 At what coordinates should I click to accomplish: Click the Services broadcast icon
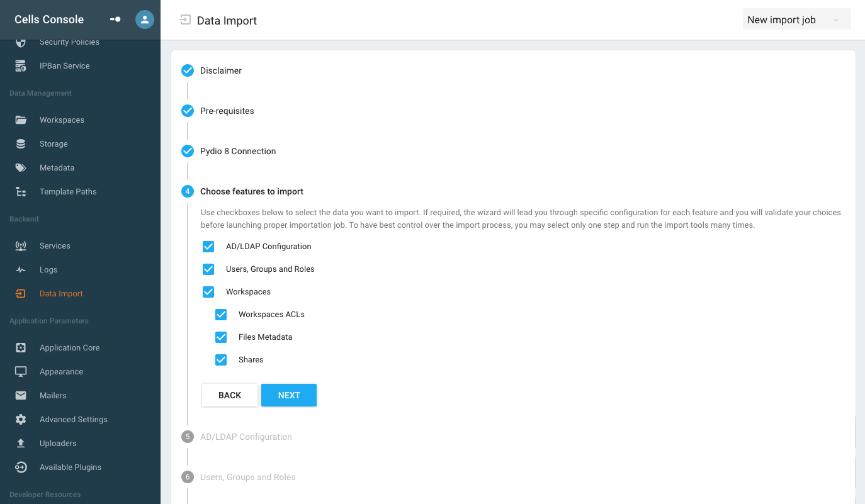click(21, 246)
